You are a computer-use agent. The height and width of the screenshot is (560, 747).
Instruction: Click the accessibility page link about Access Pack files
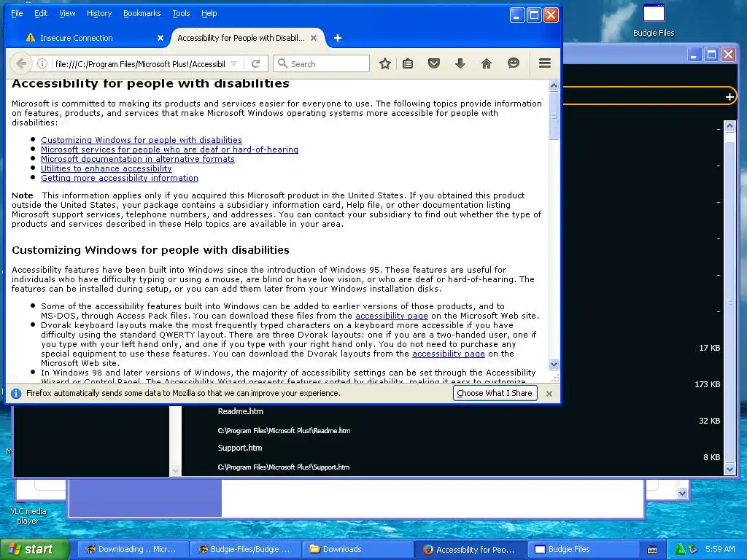392,316
